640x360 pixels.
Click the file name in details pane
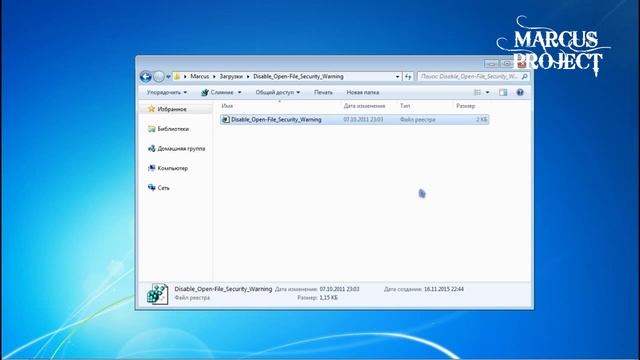click(223, 289)
